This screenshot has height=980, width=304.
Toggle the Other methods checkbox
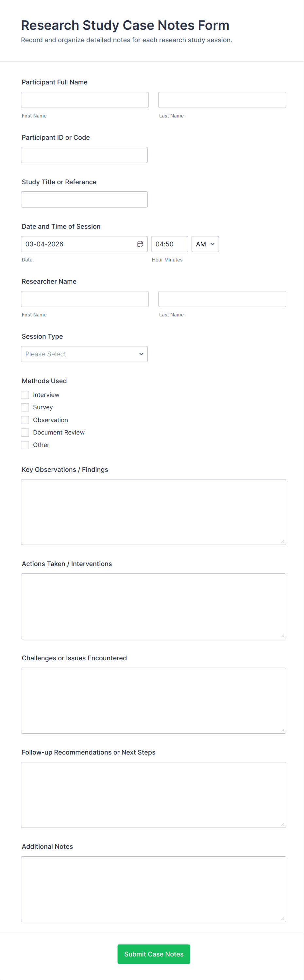[25, 445]
